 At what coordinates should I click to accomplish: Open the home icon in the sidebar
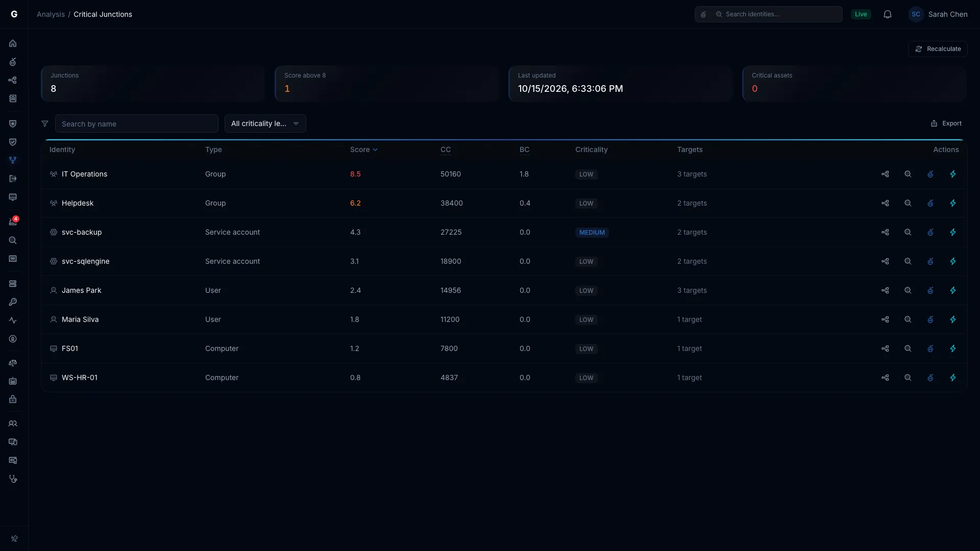tap(13, 43)
